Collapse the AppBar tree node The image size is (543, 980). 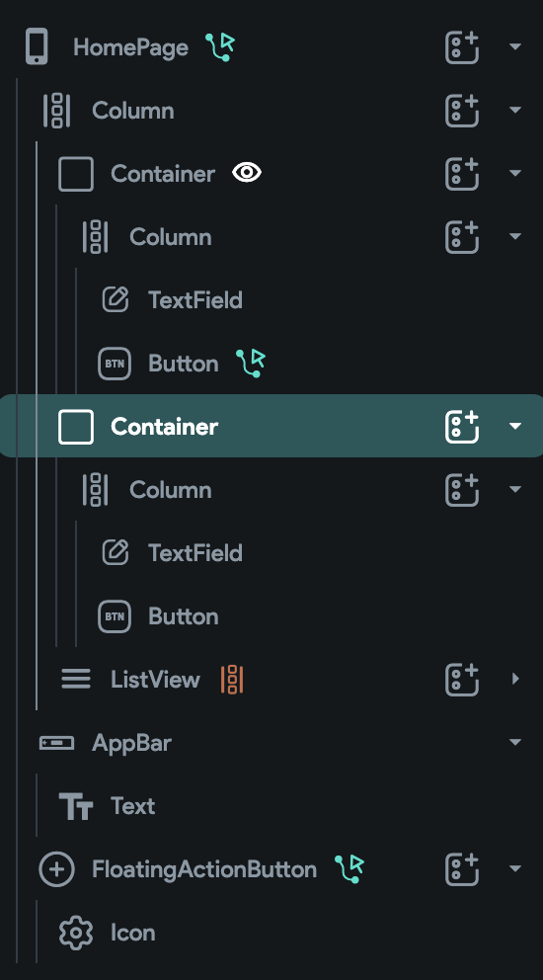[515, 743]
